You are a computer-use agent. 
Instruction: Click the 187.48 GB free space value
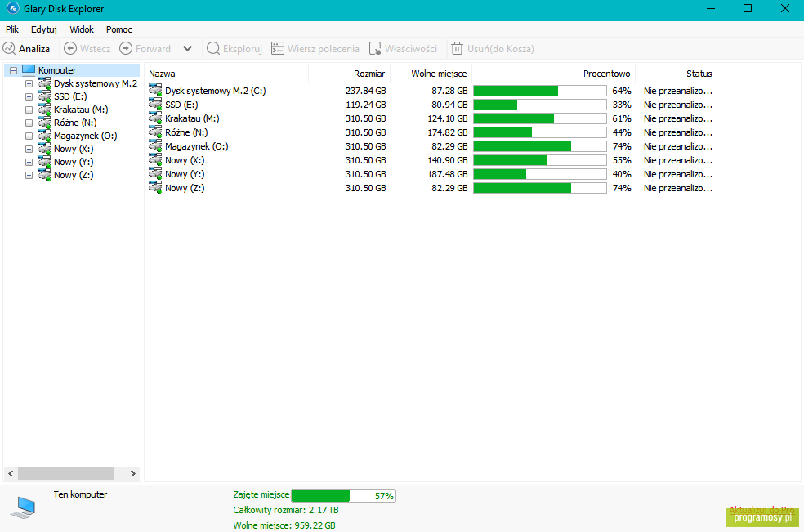pos(448,174)
